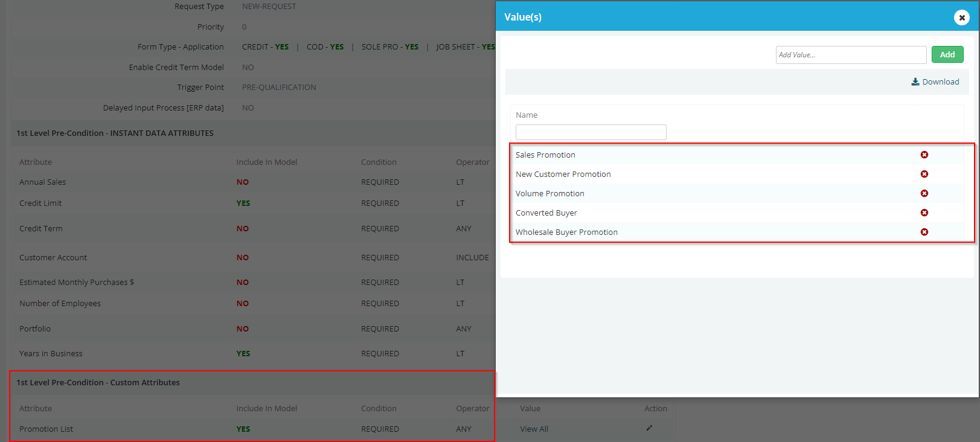Click the NEW-REQUEST request type value

(269, 6)
